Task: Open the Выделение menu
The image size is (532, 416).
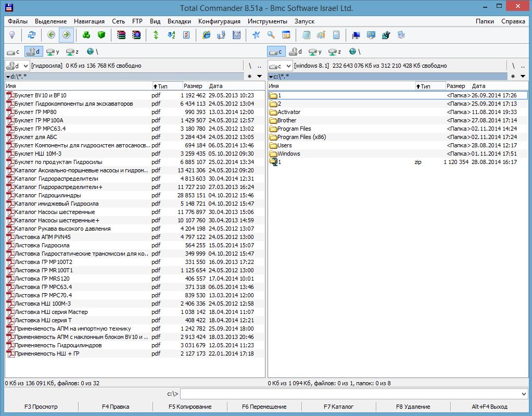Action: click(51, 21)
